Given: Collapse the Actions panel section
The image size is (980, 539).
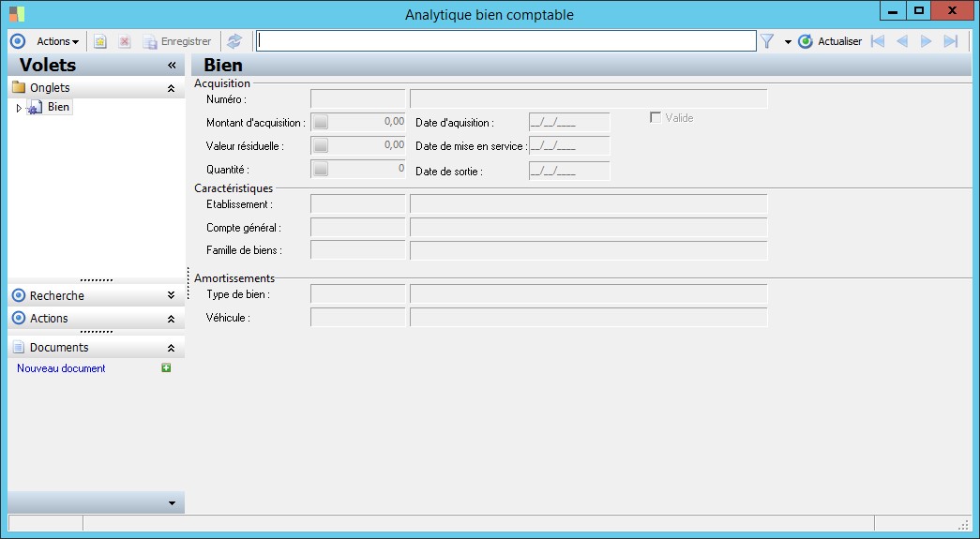Looking at the screenshot, I should [172, 319].
